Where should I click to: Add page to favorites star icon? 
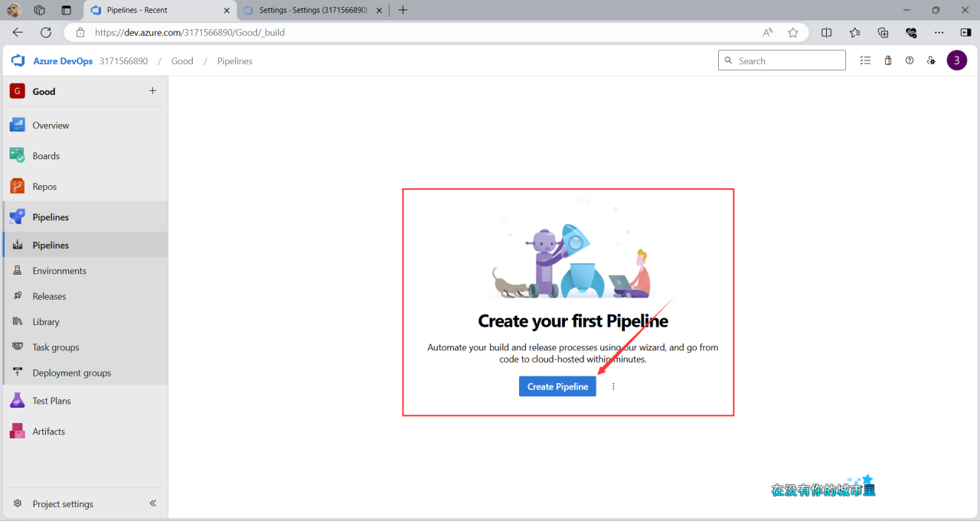coord(793,32)
